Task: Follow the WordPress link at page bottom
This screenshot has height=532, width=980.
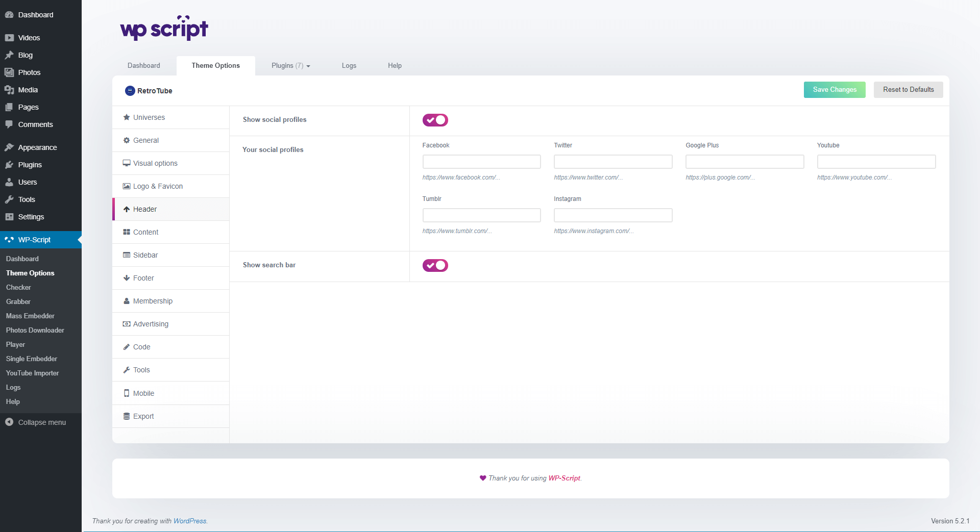Action: coord(190,521)
